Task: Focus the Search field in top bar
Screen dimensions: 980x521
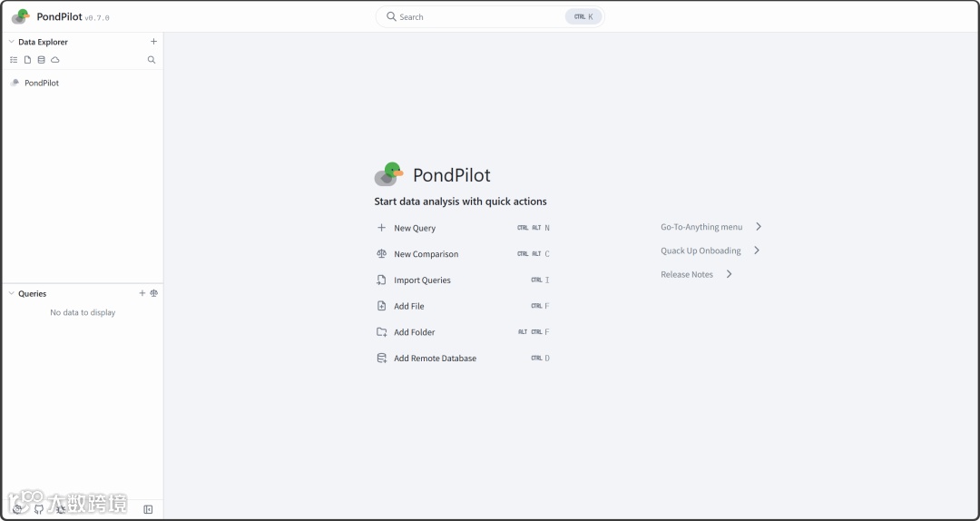Action: coord(489,17)
